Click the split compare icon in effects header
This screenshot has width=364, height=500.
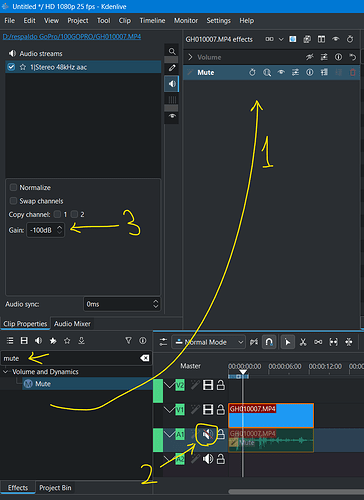(269, 39)
